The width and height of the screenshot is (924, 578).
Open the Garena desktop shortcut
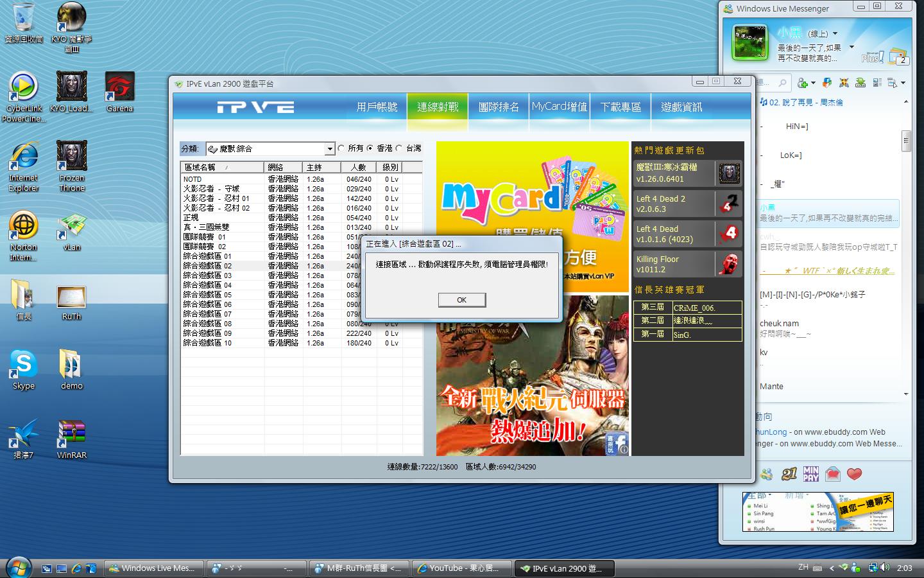[x=120, y=88]
